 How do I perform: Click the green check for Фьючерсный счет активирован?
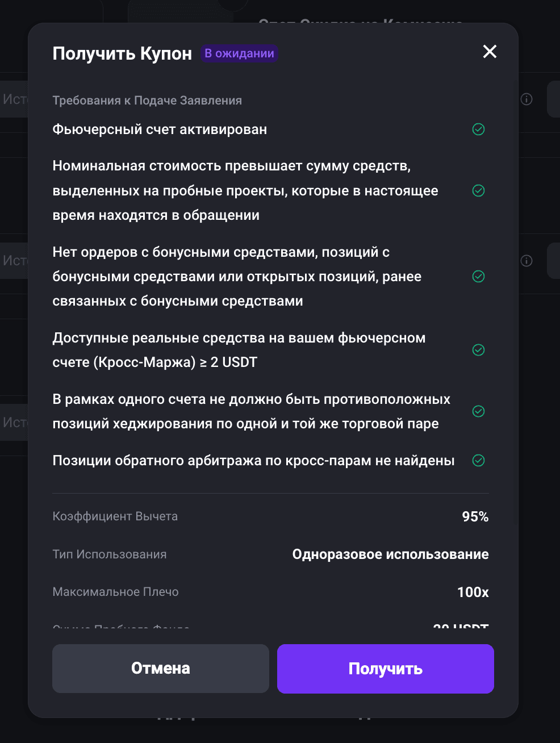pos(479,130)
